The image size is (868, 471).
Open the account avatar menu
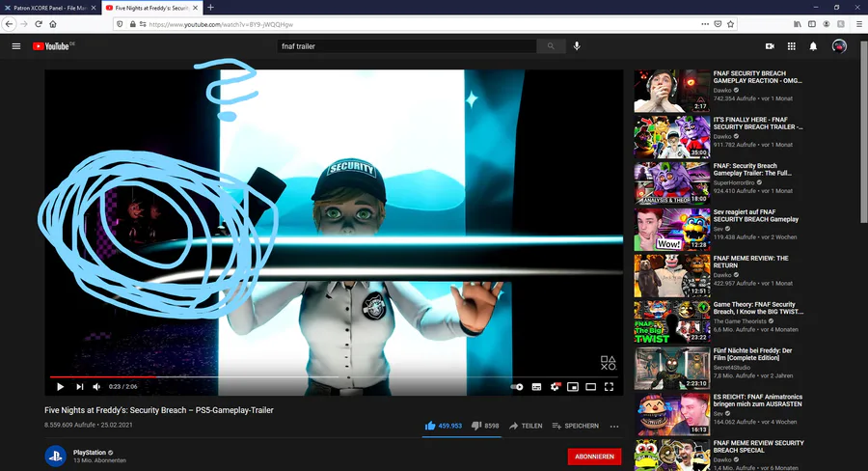click(839, 46)
